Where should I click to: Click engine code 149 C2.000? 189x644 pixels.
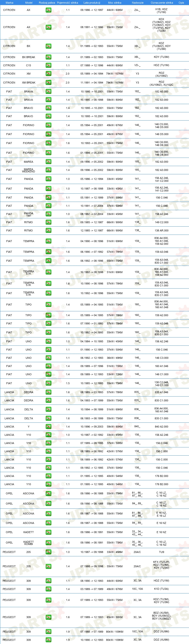tap(161, 222)
